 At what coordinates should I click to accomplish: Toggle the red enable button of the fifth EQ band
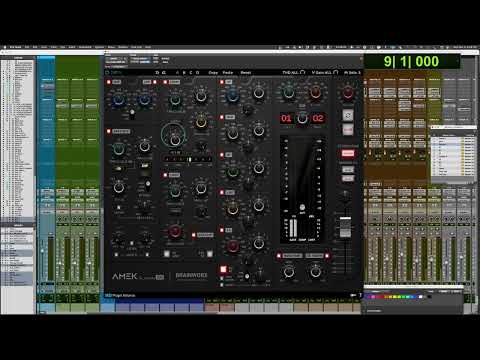pos(222,230)
